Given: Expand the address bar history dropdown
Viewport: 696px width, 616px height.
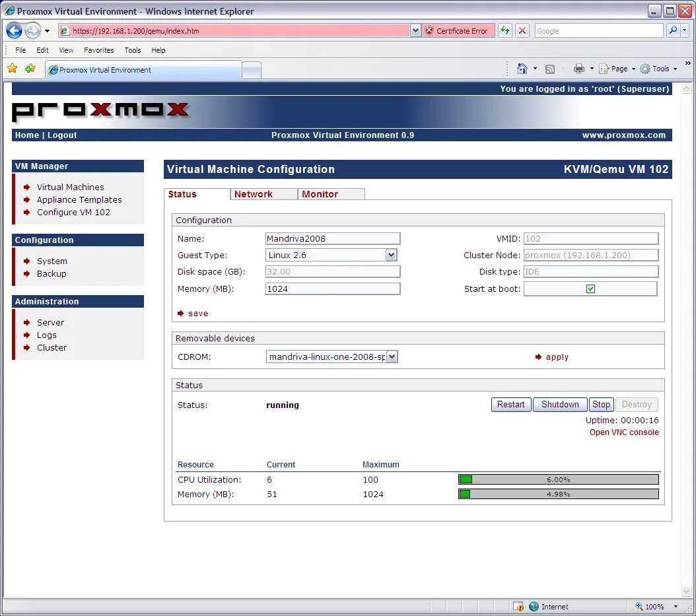Looking at the screenshot, I should click(415, 30).
